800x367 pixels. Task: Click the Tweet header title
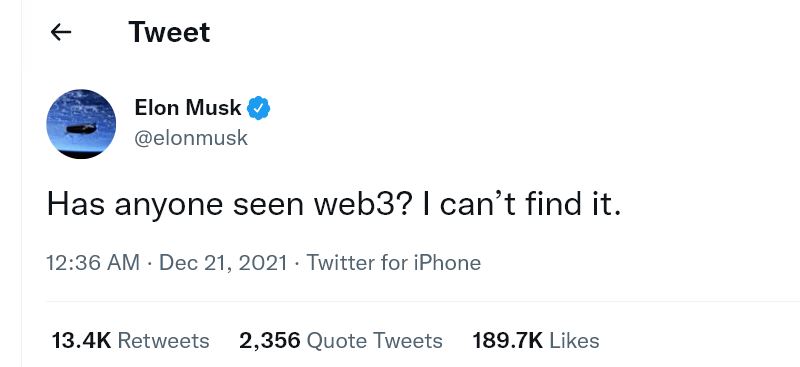[169, 32]
